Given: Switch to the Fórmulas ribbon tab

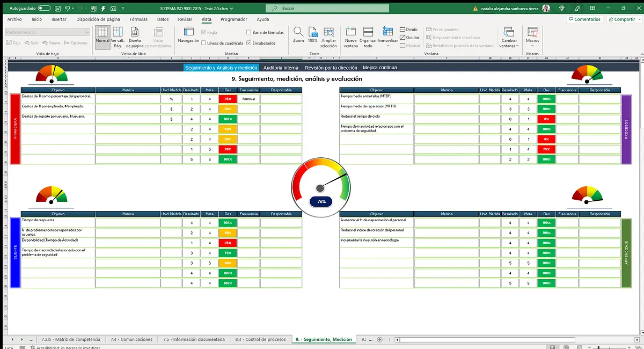Looking at the screenshot, I should pos(138,19).
